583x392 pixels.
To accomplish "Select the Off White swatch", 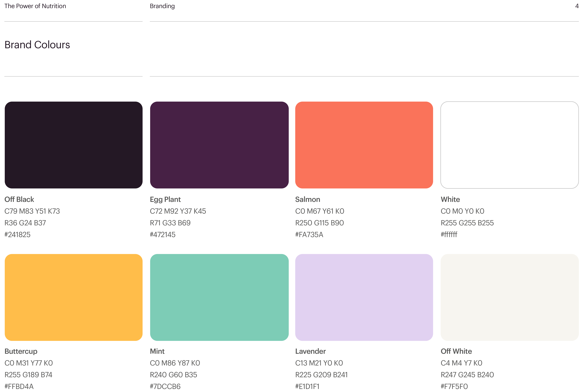I will click(x=509, y=298).
